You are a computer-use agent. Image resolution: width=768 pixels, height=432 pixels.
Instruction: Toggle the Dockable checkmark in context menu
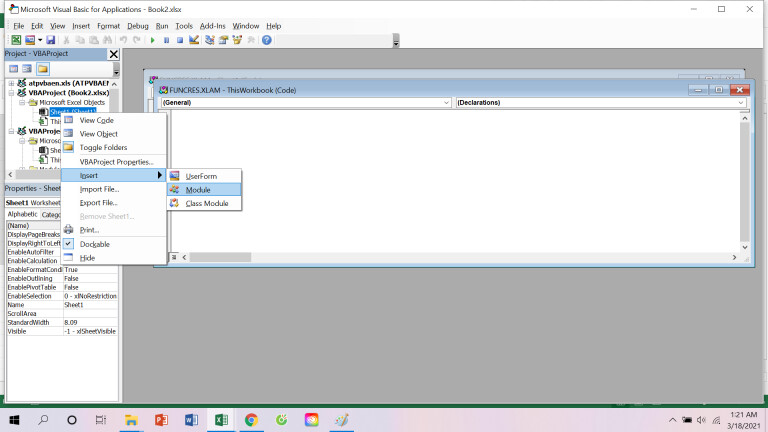click(69, 243)
